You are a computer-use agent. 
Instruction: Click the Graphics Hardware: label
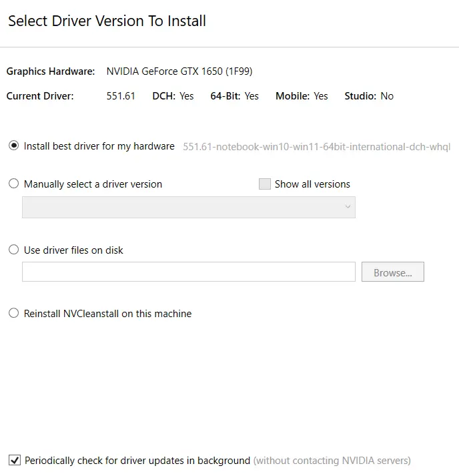(x=51, y=71)
